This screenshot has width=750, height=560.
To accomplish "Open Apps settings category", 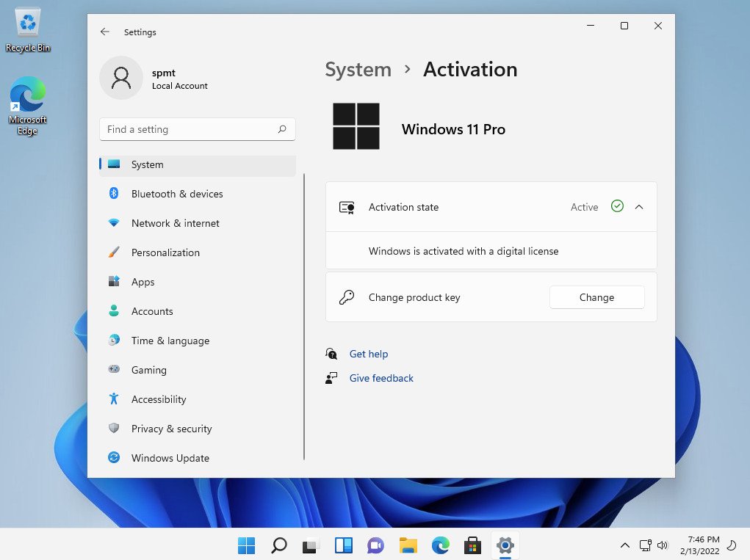I will pyautogui.click(x=197, y=282).
